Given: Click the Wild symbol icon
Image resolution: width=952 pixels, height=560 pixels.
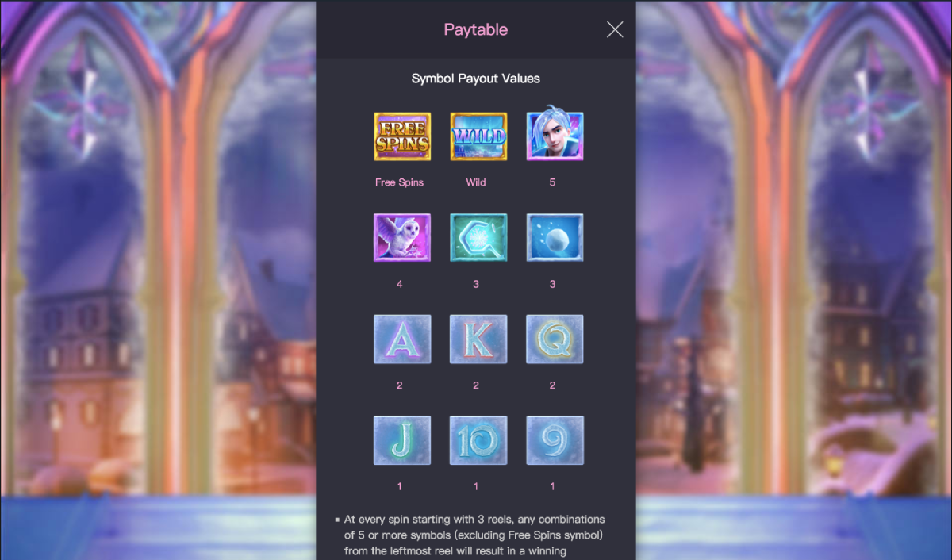Looking at the screenshot, I should click(x=478, y=136).
